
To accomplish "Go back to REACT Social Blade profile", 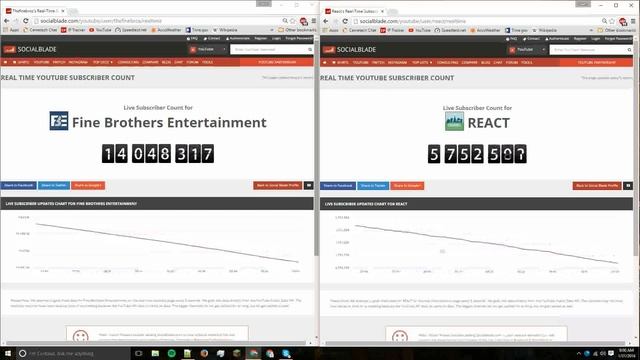I will [597, 186].
